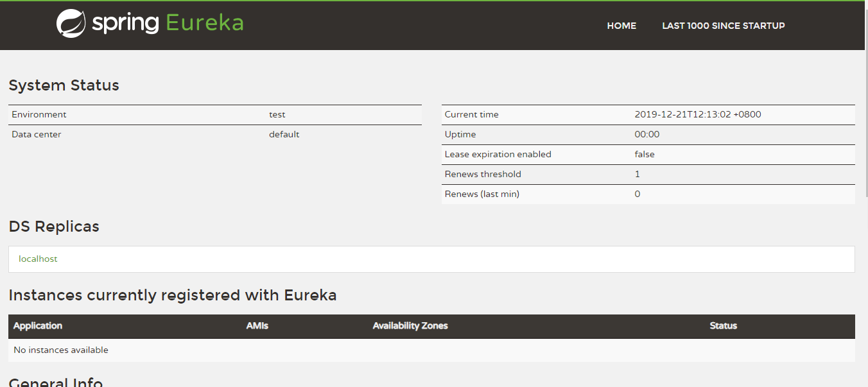Click the green Eureka wordmark
868x387 pixels.
[x=204, y=22]
